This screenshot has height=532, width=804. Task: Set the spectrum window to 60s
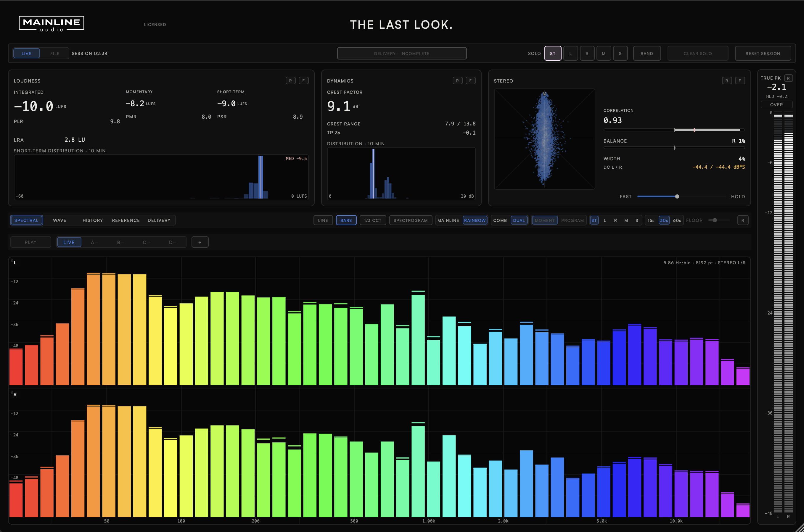click(677, 220)
